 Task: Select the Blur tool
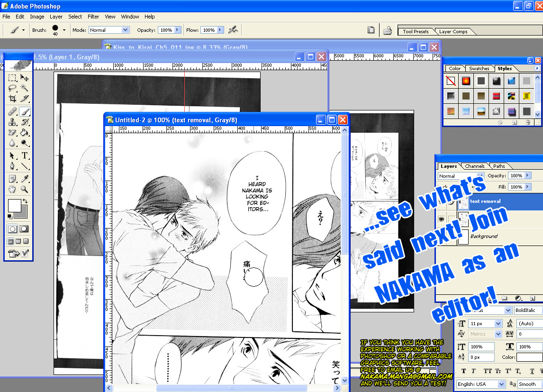12,143
